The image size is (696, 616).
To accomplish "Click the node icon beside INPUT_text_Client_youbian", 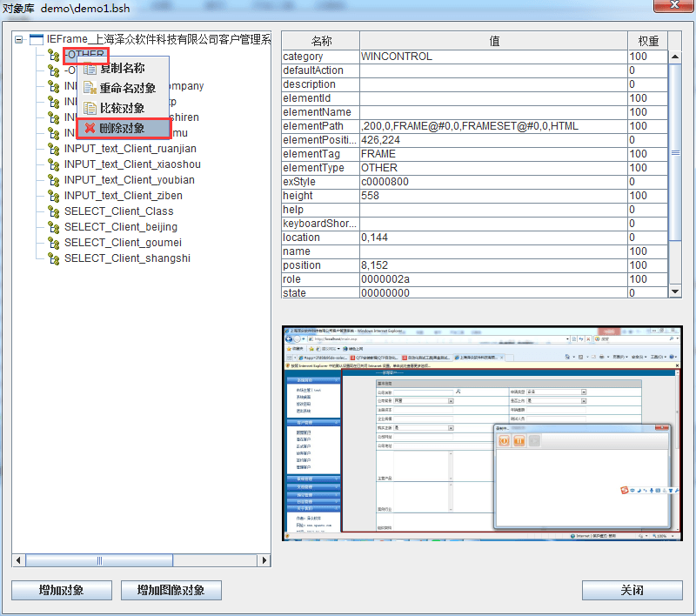I will [54, 180].
